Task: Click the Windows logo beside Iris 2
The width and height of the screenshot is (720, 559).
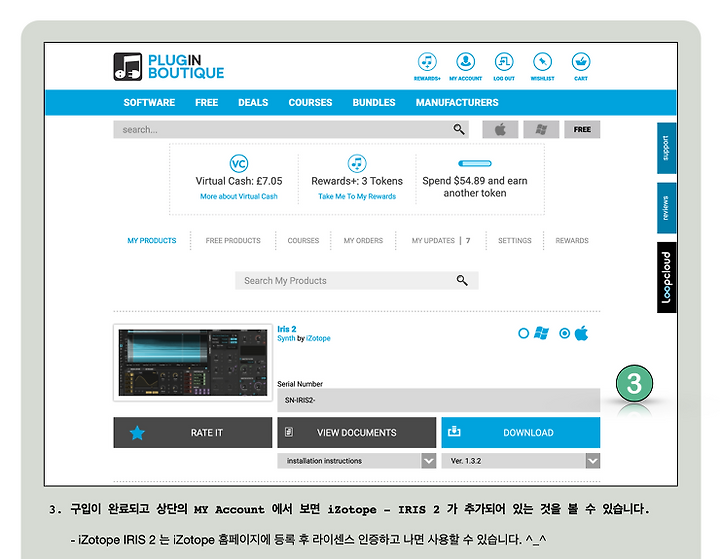Action: (x=541, y=333)
